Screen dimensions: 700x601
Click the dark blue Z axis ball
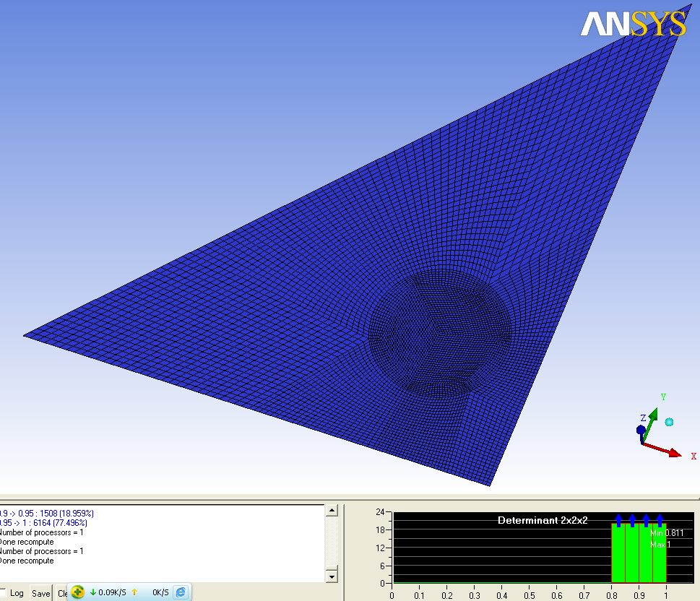[x=641, y=430]
